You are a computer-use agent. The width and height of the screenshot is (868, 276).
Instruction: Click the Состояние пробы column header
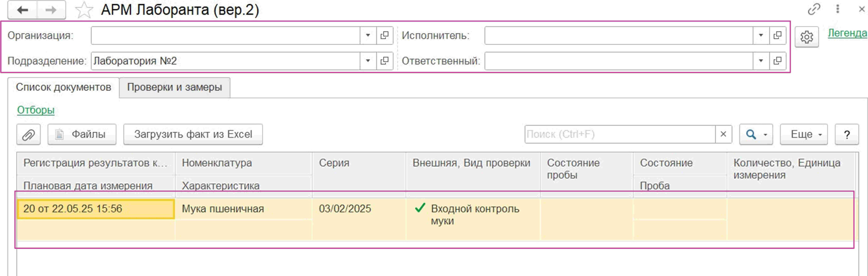pyautogui.click(x=587, y=174)
